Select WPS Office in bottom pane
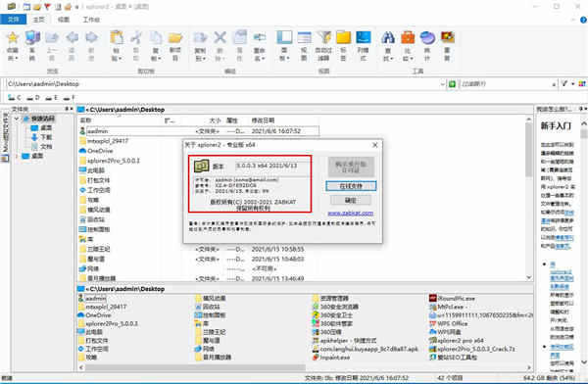Image resolution: width=588 pixels, height=384 pixels. [448, 323]
